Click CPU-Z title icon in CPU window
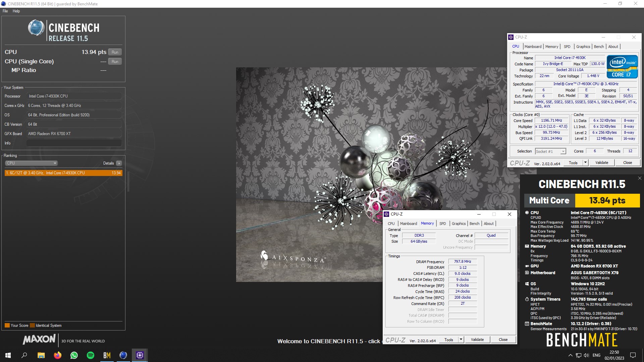Screen dimensions: 644x362 click(x=511, y=37)
